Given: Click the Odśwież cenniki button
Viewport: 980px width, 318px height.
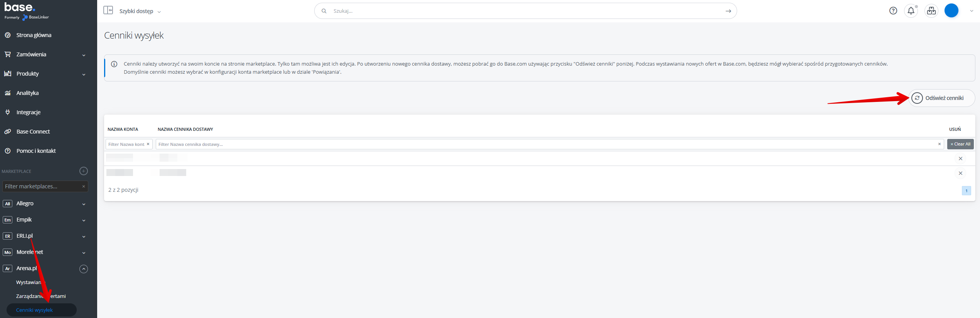Looking at the screenshot, I should tap(941, 98).
